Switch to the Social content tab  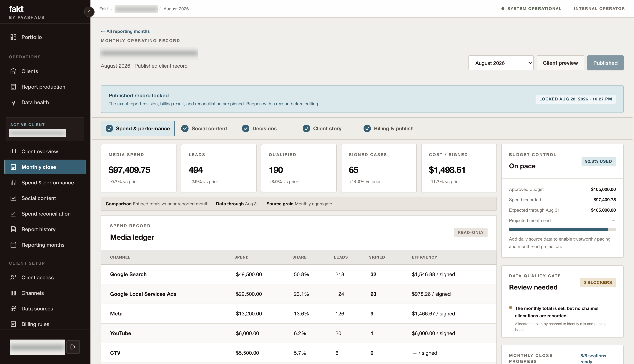(204, 128)
